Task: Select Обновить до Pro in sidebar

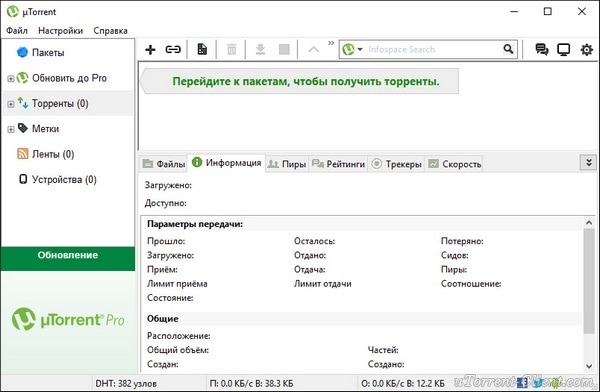Action: pyautogui.click(x=69, y=78)
